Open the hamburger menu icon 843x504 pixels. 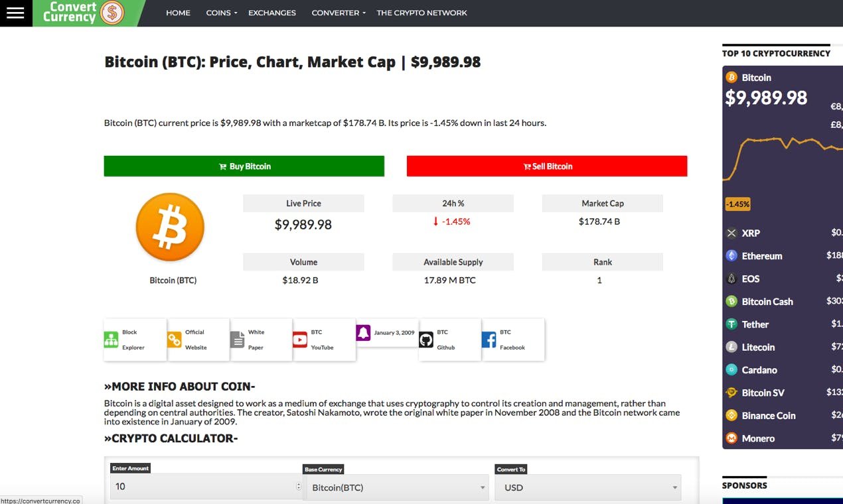[15, 13]
